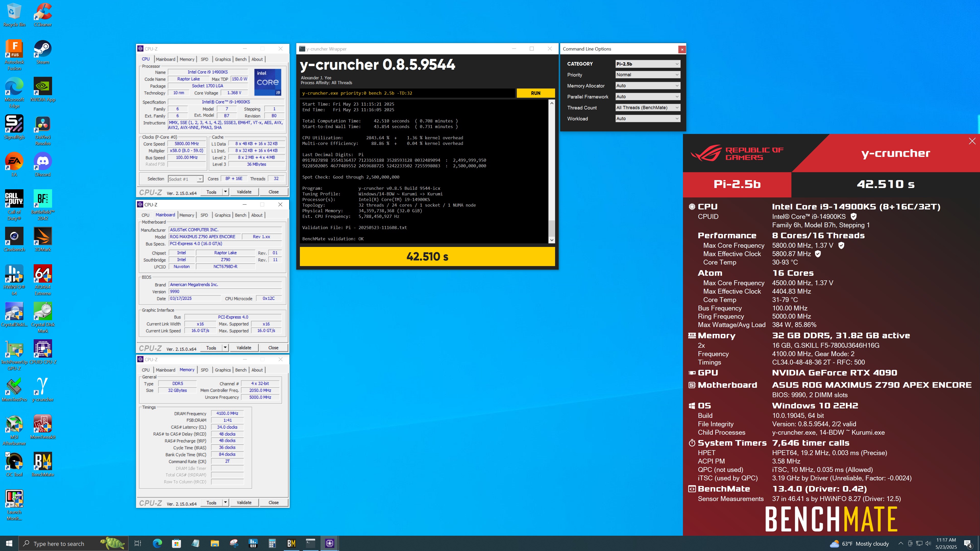Image resolution: width=980 pixels, height=551 pixels.
Task: Select Battlefield 2042 desktop icon
Action: click(x=43, y=205)
